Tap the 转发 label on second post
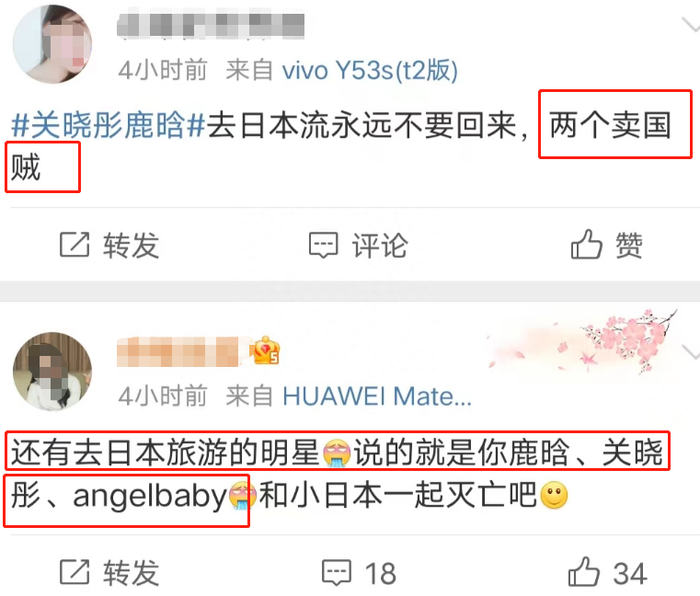The width and height of the screenshot is (700, 596). pyautogui.click(x=132, y=572)
